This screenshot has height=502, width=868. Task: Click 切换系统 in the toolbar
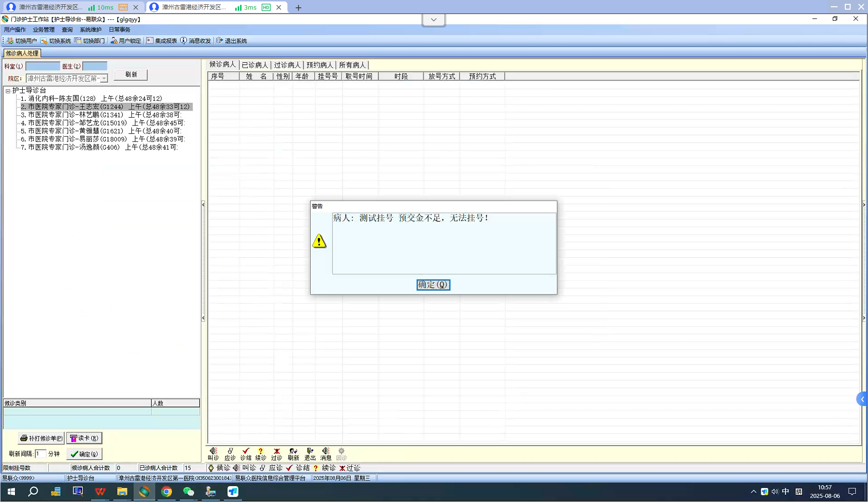[56, 41]
